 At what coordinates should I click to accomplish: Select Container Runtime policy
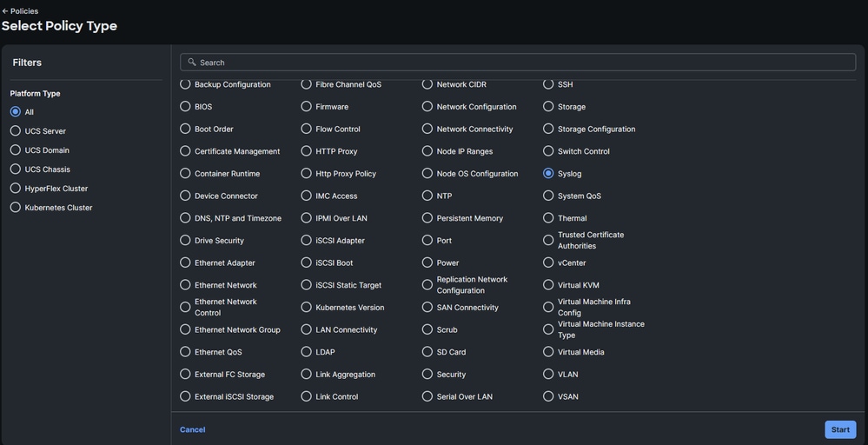185,173
